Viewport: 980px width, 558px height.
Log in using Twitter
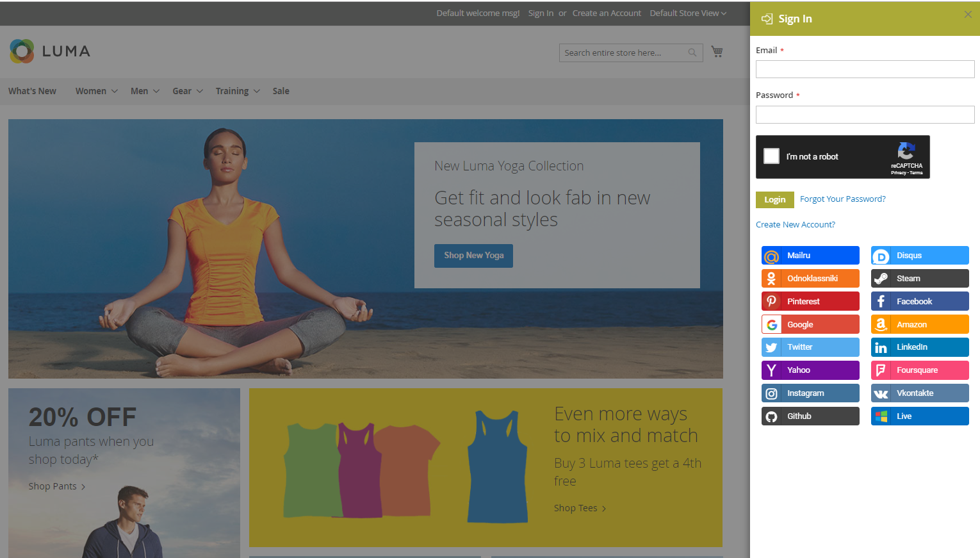810,347
